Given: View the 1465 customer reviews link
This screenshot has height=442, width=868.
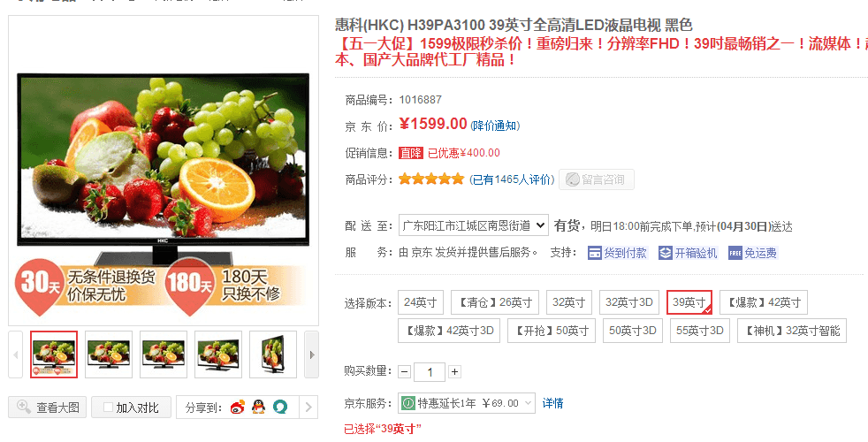Looking at the screenshot, I should 512,179.
